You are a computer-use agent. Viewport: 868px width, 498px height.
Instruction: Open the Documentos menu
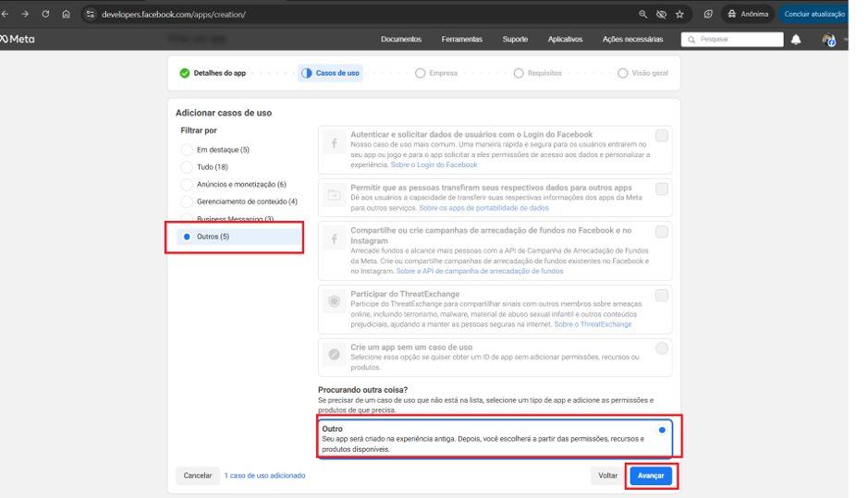[401, 40]
